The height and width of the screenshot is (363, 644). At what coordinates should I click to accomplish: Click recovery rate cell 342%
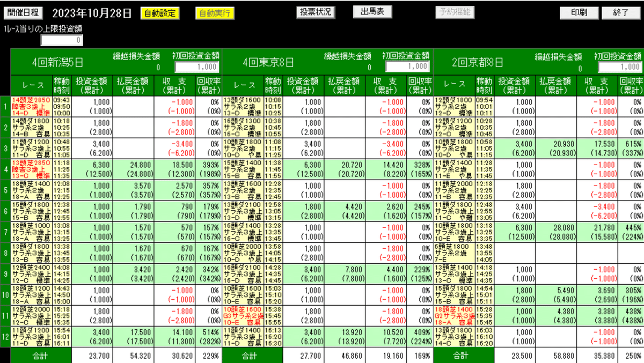tap(208, 274)
